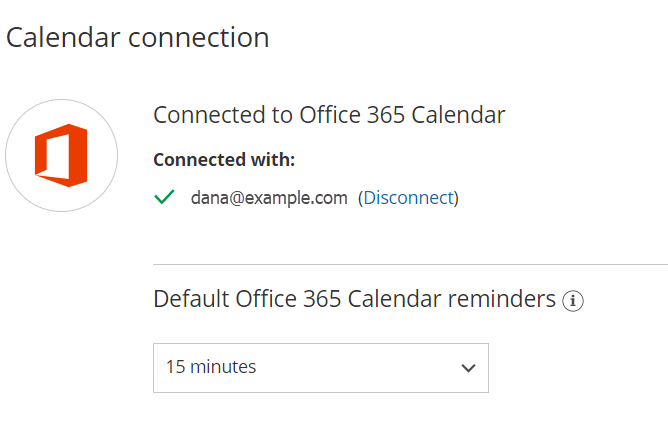This screenshot has height=443, width=668.
Task: Click the orange Office 365 logo
Action: coord(61,155)
